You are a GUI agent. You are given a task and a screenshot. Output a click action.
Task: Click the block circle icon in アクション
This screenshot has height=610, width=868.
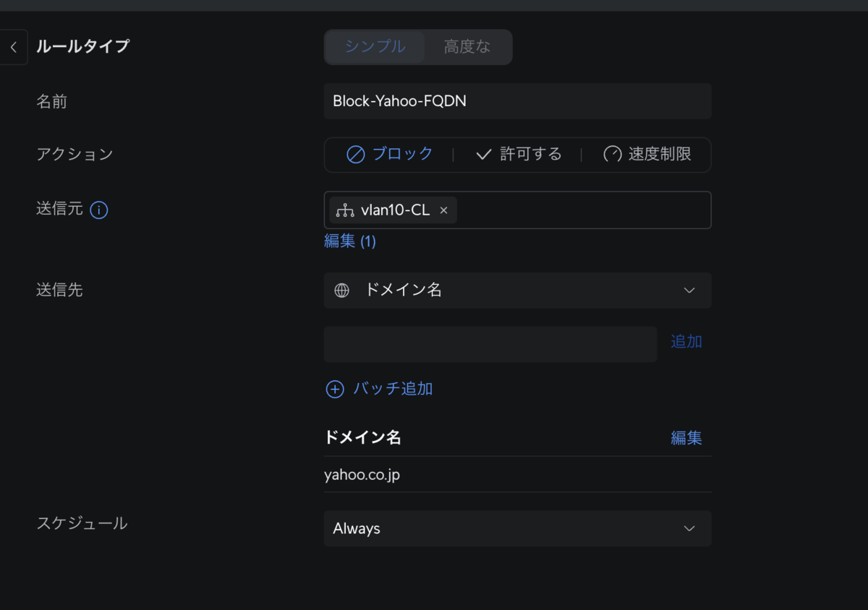tap(355, 155)
